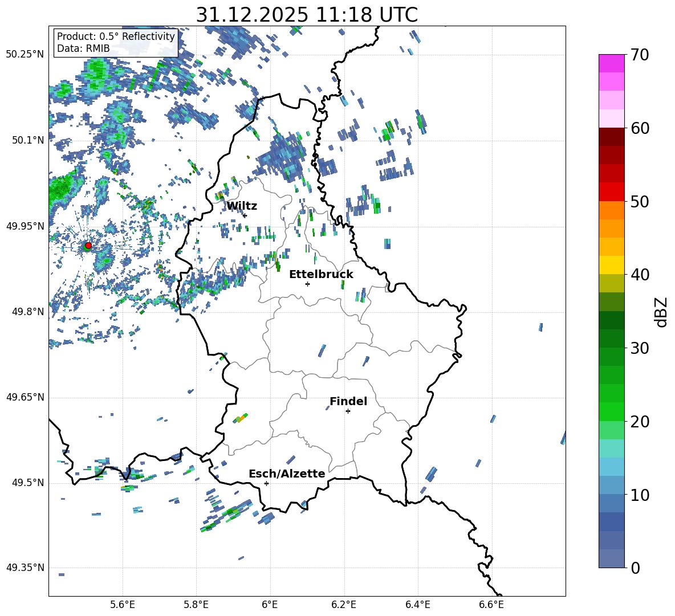Image resolution: width=675 pixels, height=616 pixels.
Task: Click the 5.8°E longitude label
Action: click(x=196, y=605)
